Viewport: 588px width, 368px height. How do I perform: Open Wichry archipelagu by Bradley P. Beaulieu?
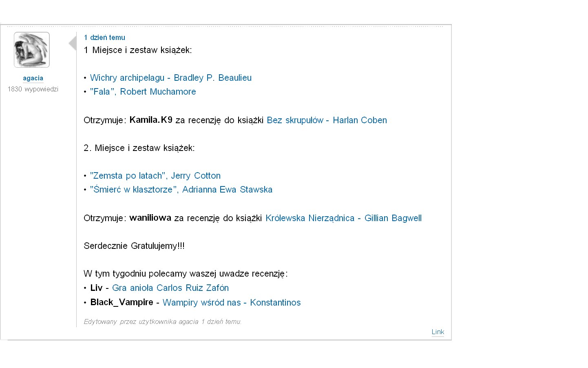click(x=170, y=78)
